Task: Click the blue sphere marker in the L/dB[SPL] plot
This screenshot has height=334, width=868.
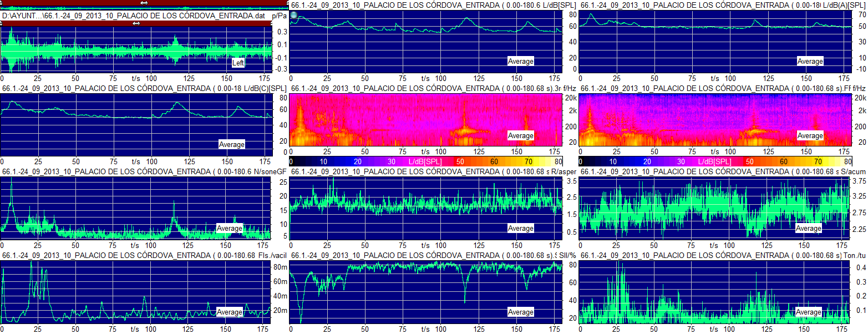Action: click(295, 16)
